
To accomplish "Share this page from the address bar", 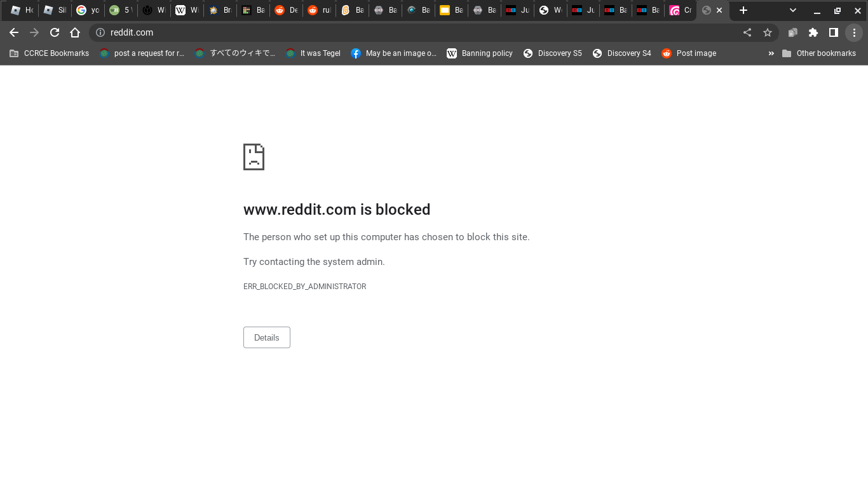I will point(747,32).
